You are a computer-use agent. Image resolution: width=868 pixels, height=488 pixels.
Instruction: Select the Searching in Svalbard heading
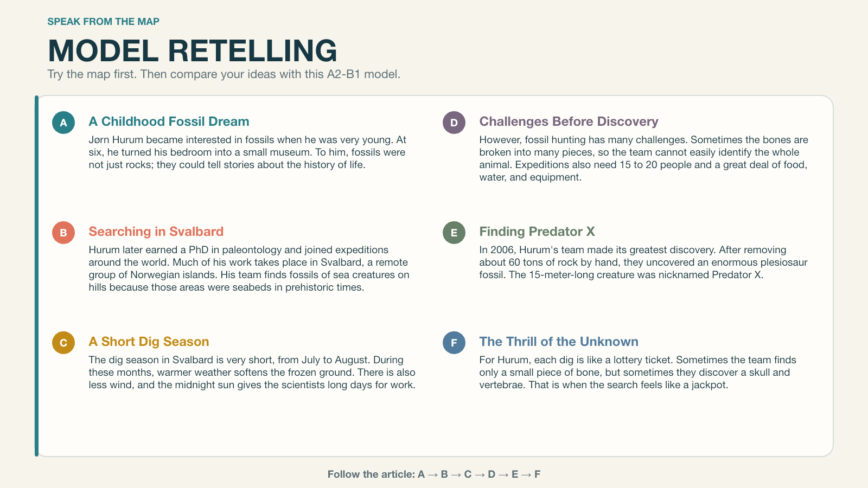pyautogui.click(x=156, y=232)
